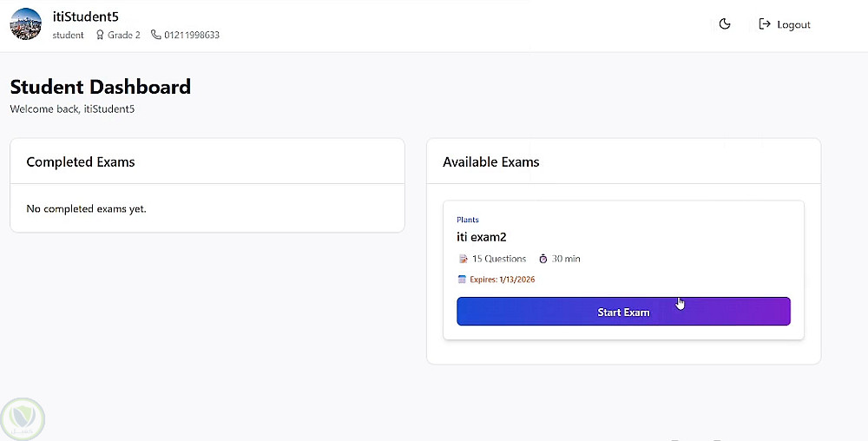Click the Available Exams heading
This screenshot has width=868, height=441.
coord(491,161)
